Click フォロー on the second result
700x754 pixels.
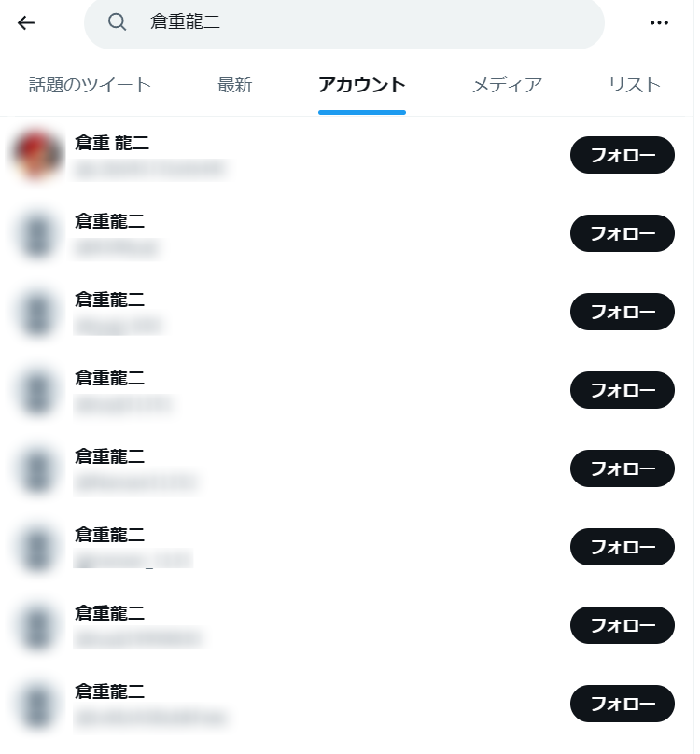622,233
